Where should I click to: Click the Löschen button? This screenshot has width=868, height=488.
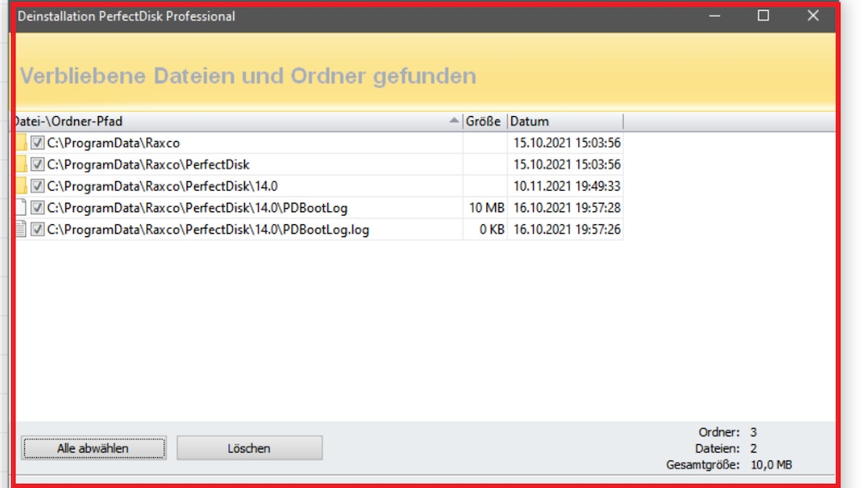tap(249, 448)
